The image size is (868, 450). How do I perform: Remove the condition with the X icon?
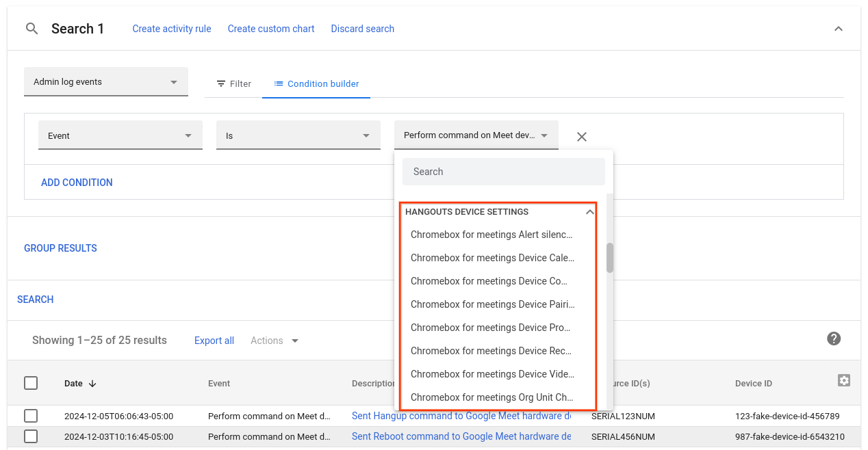pos(582,137)
